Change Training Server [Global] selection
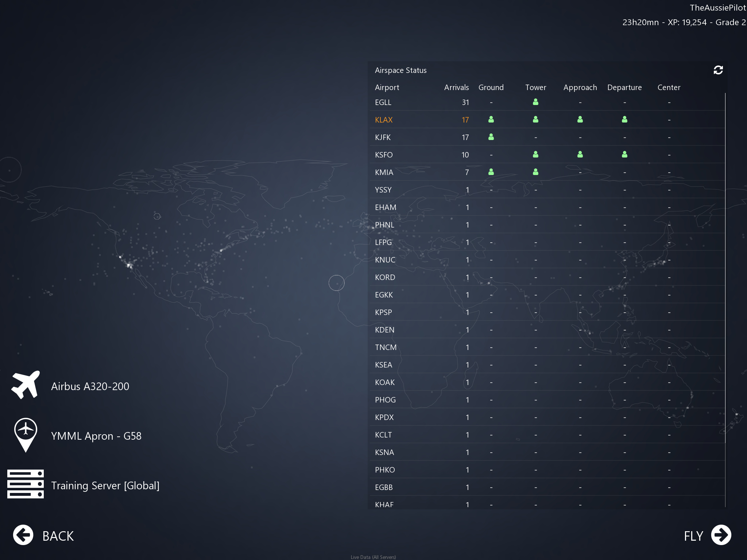The width and height of the screenshot is (747, 560). click(x=105, y=486)
